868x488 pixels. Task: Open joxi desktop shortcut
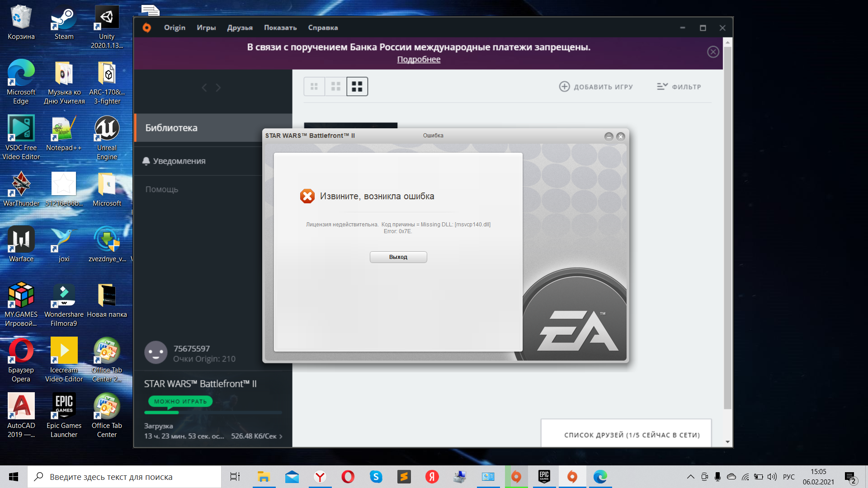tap(64, 245)
